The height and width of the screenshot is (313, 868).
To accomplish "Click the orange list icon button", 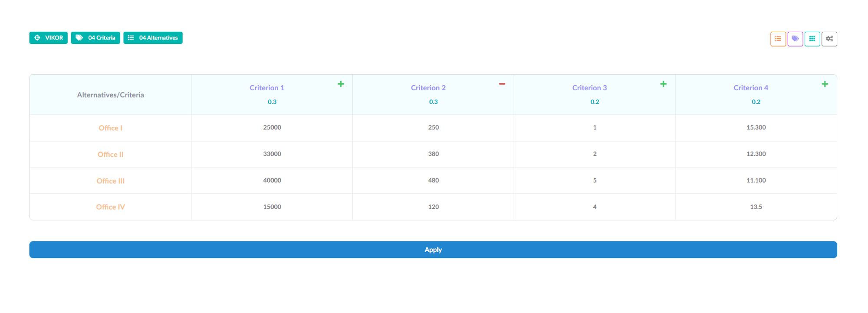I will pyautogui.click(x=778, y=39).
